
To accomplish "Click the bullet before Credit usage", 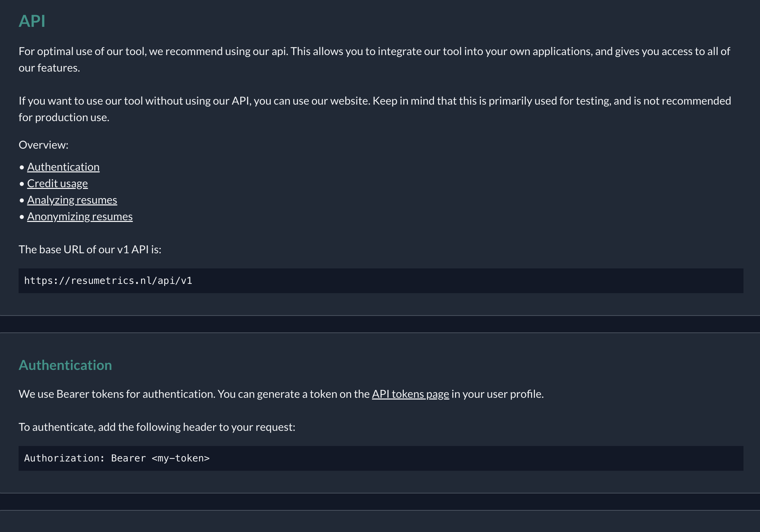I will tap(22, 184).
